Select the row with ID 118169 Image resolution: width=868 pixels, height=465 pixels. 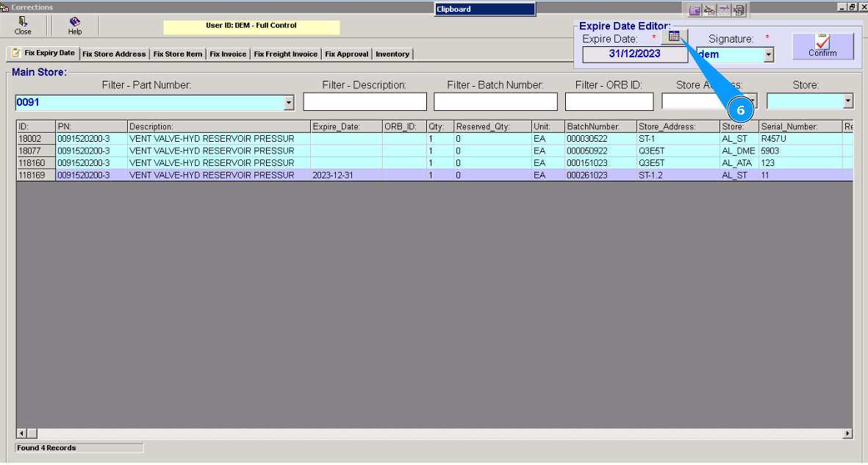click(x=434, y=176)
